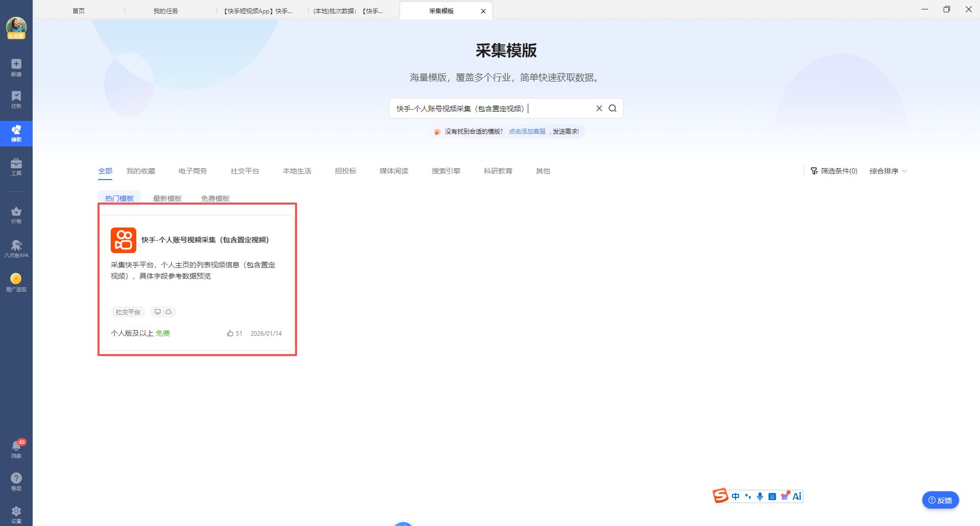Open the 快手-个人账号视频采集 template title
The height and width of the screenshot is (526, 980).
pos(205,240)
